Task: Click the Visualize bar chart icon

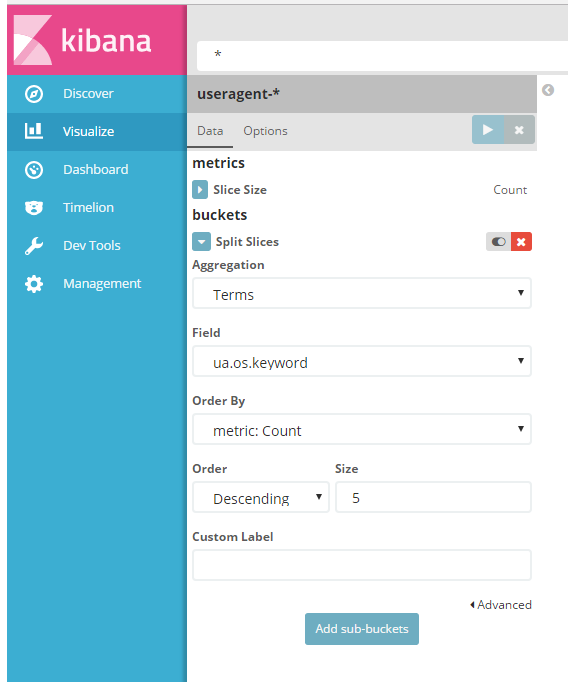Action: coord(34,131)
